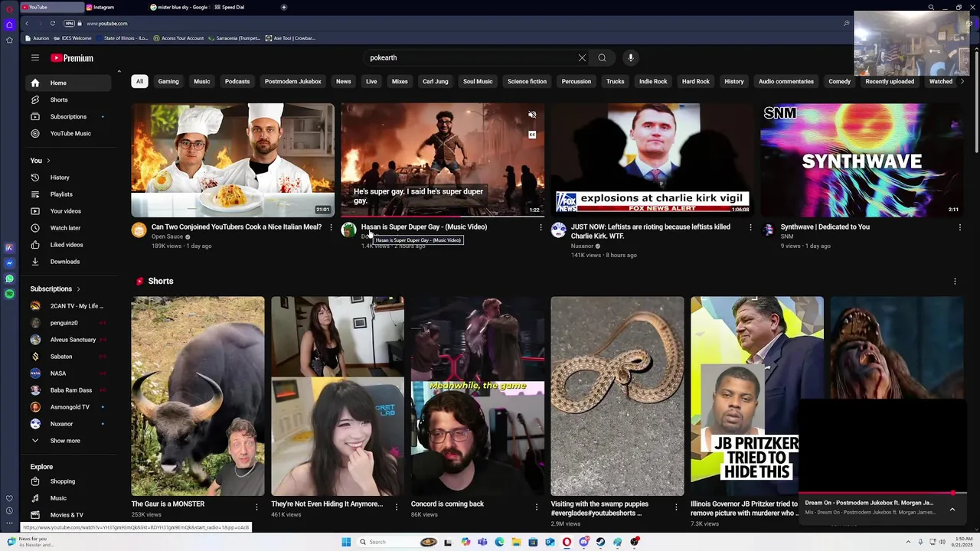Click the pokearth search input field
This screenshot has width=980, height=551.
coord(471,57)
